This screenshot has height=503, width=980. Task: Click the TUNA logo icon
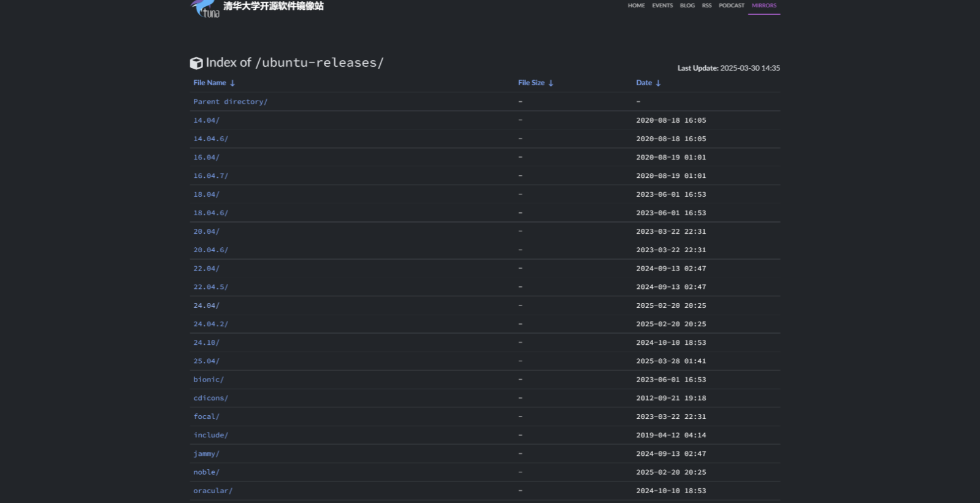(x=205, y=9)
